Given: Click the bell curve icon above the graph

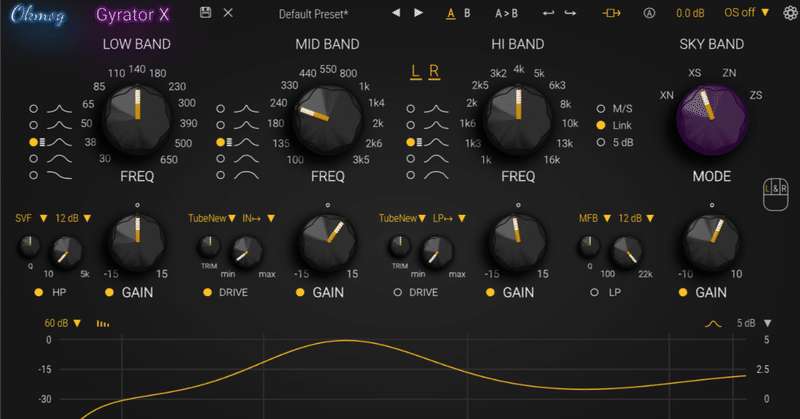Looking at the screenshot, I should pos(713,324).
